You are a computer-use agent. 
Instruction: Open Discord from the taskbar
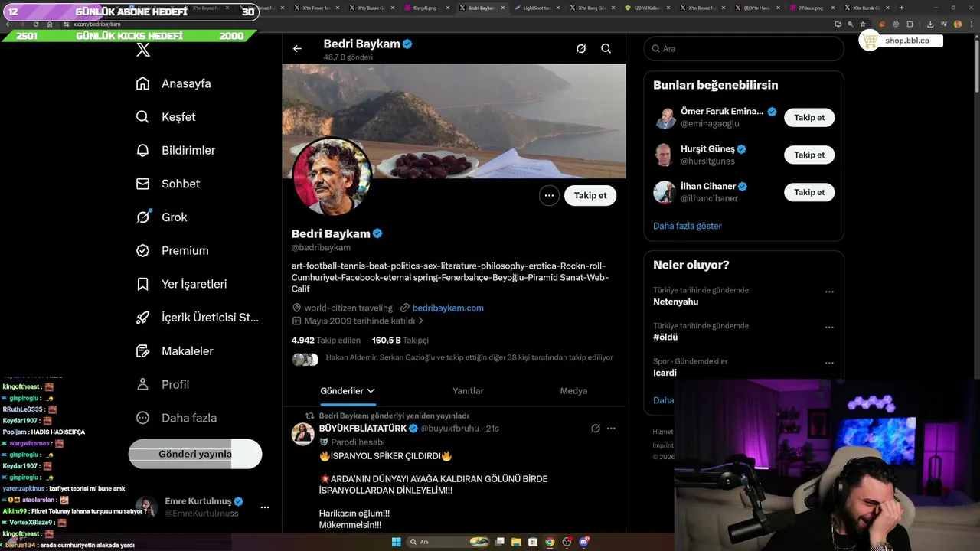584,542
